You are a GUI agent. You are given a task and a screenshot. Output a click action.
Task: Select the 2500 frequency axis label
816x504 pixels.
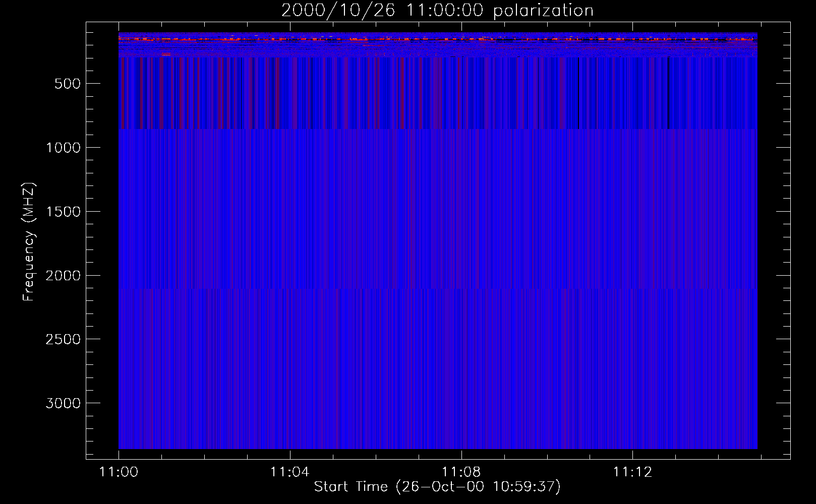pyautogui.click(x=63, y=339)
